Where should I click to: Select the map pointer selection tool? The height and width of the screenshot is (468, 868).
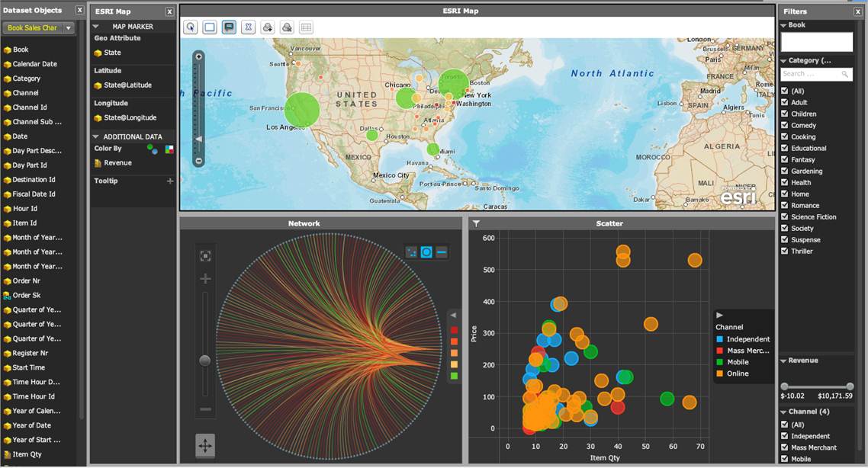191,27
